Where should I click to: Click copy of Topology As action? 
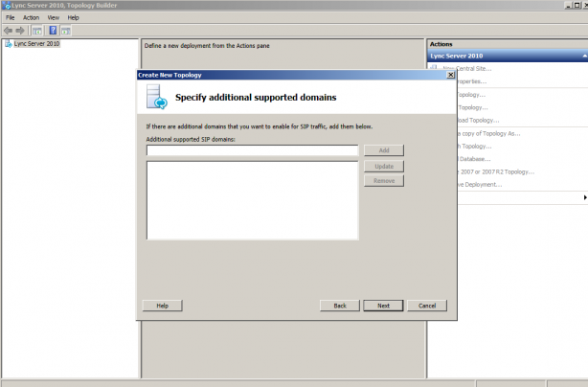488,133
